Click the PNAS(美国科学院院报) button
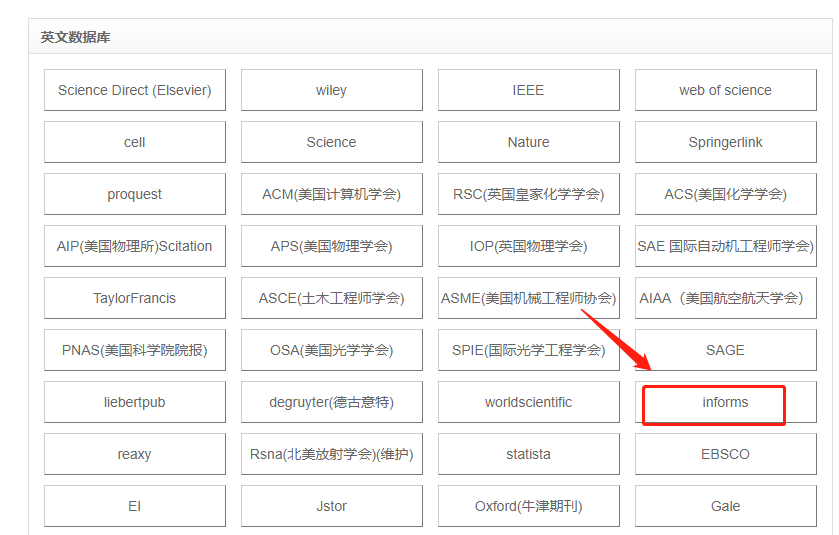The image size is (839, 535). (135, 350)
